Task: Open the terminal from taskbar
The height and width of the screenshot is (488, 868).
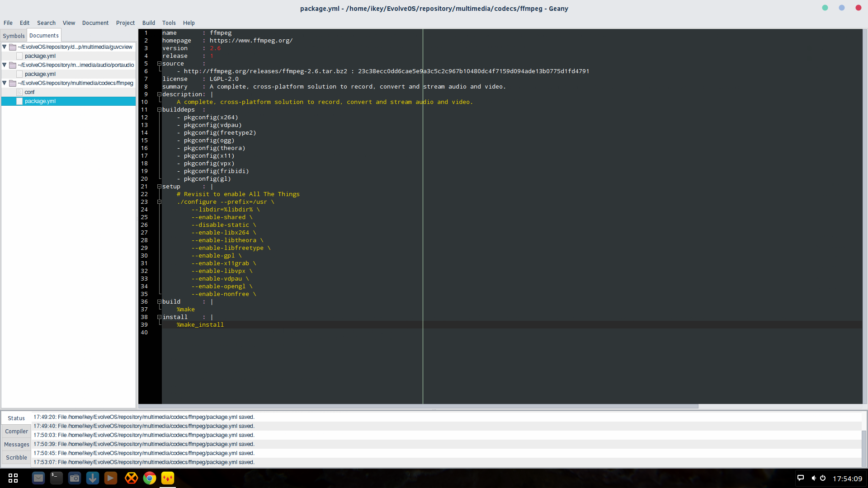Action: coord(57,478)
